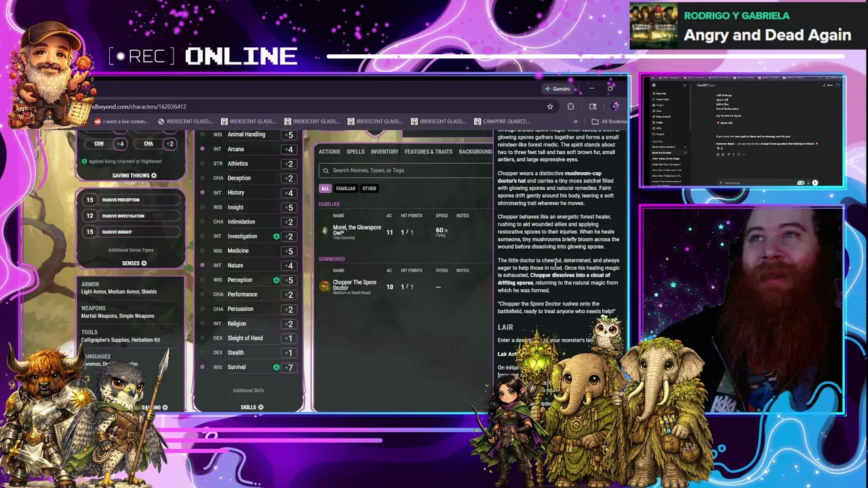The width and height of the screenshot is (868, 488).
Task: Click the History proficiency dot
Action: point(202,192)
